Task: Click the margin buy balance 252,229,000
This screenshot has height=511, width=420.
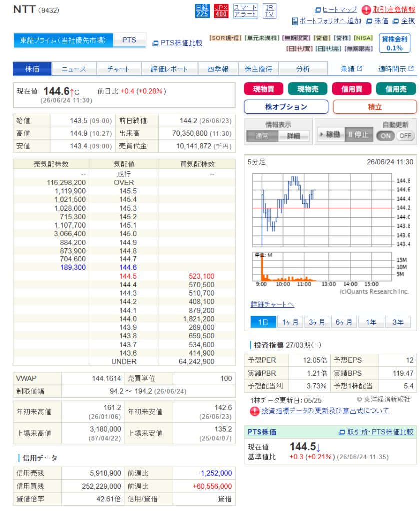Action: coord(101,486)
